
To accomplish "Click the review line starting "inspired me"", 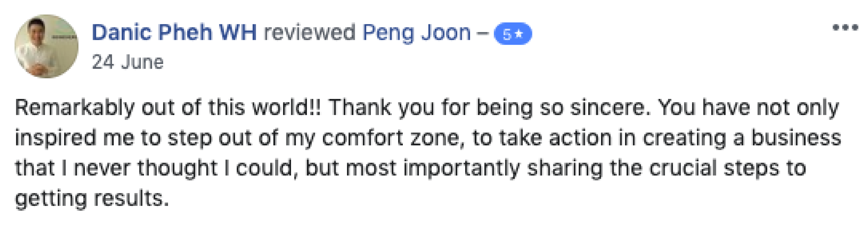I will pyautogui.click(x=428, y=138).
